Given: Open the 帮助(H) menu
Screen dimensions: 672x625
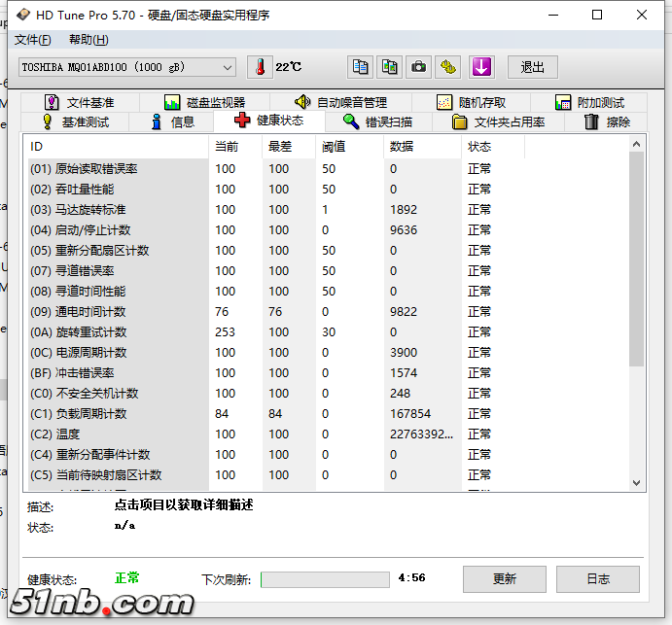Looking at the screenshot, I should click(x=88, y=40).
